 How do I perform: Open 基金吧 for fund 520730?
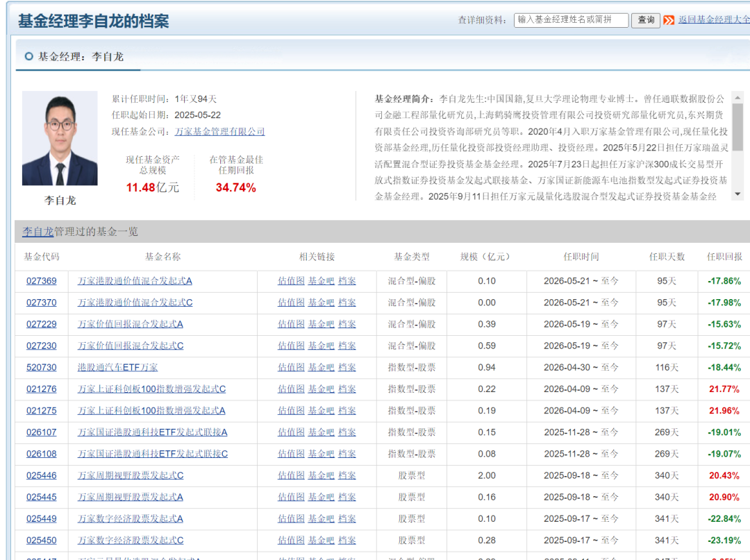321,368
